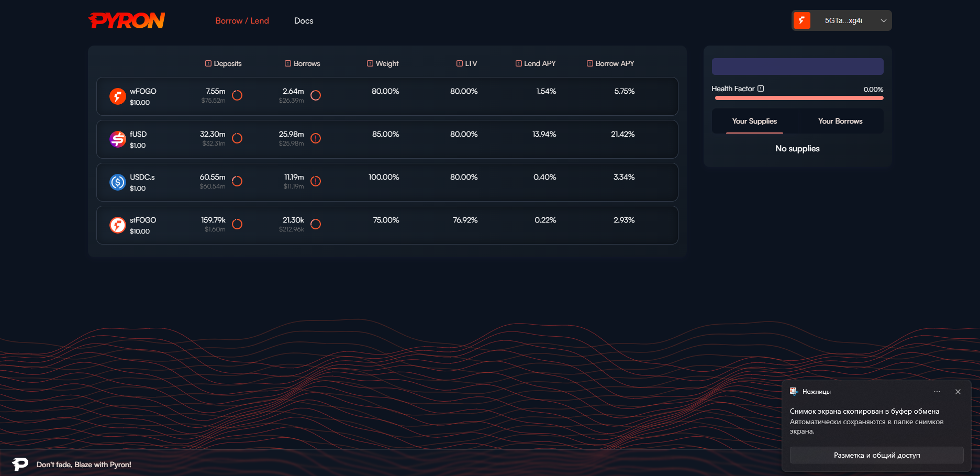The height and width of the screenshot is (476, 980).
Task: Switch to Your Borrows tab
Action: (x=840, y=121)
